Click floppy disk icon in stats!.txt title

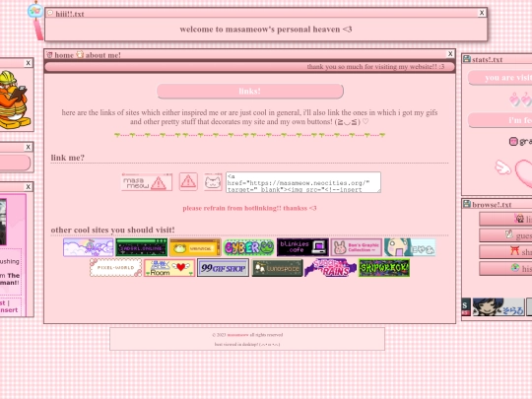(x=467, y=59)
